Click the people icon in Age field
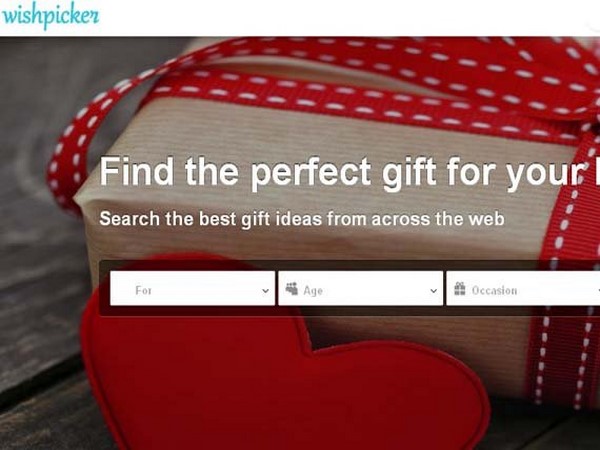Viewport: 600px width, 450px height. [x=292, y=289]
